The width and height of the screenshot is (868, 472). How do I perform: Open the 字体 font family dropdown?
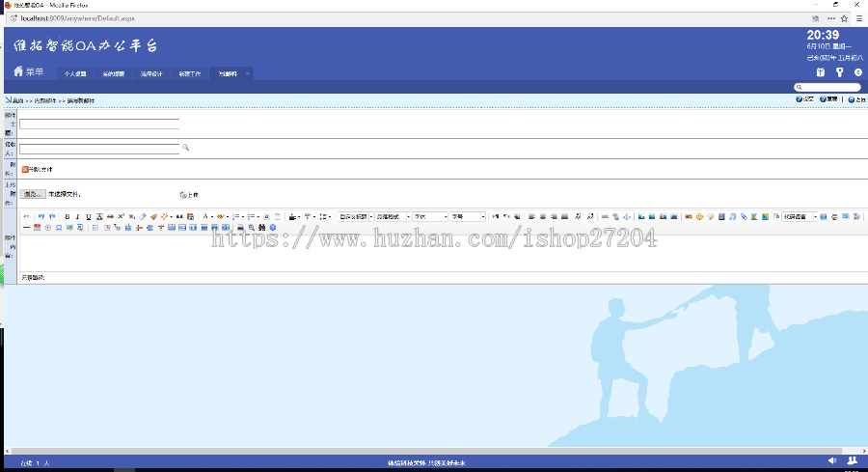[430, 216]
